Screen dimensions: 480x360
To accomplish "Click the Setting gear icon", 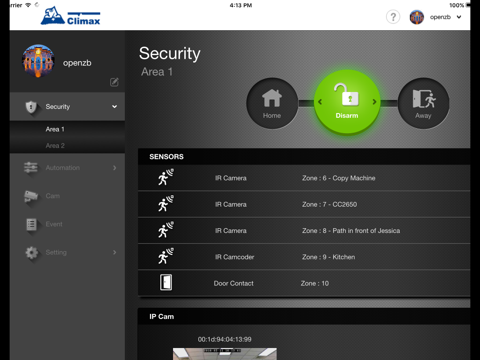I will coord(32,253).
